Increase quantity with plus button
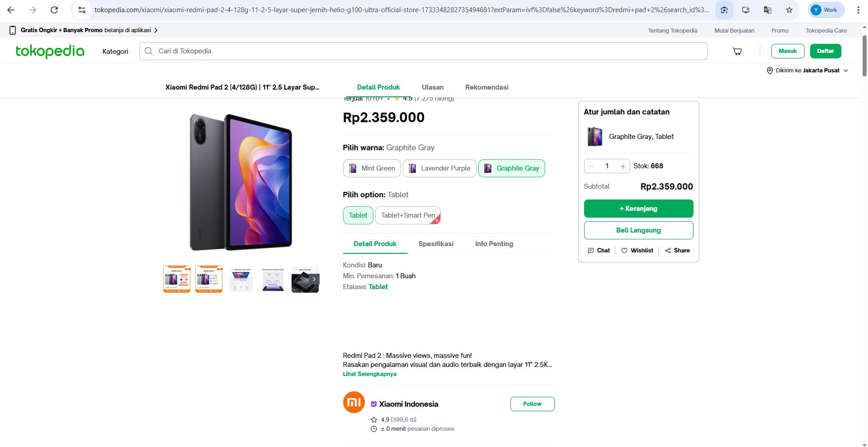868x447 pixels. click(623, 166)
